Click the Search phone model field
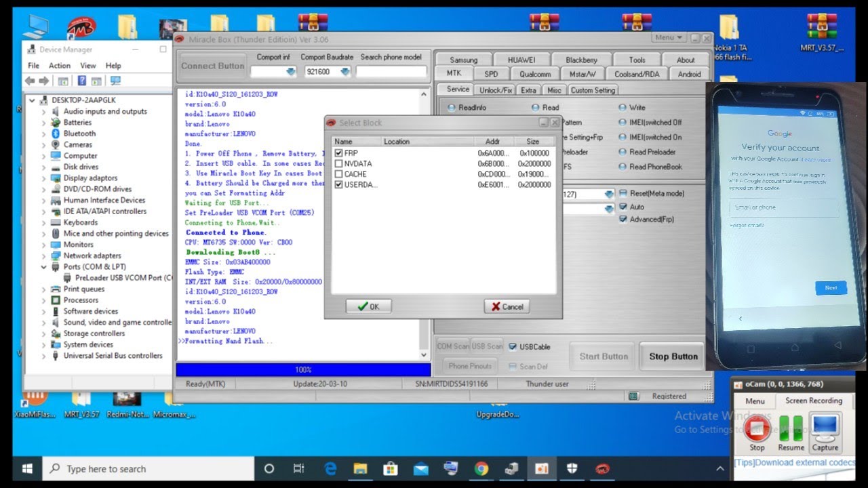868x488 pixels. 391,72
